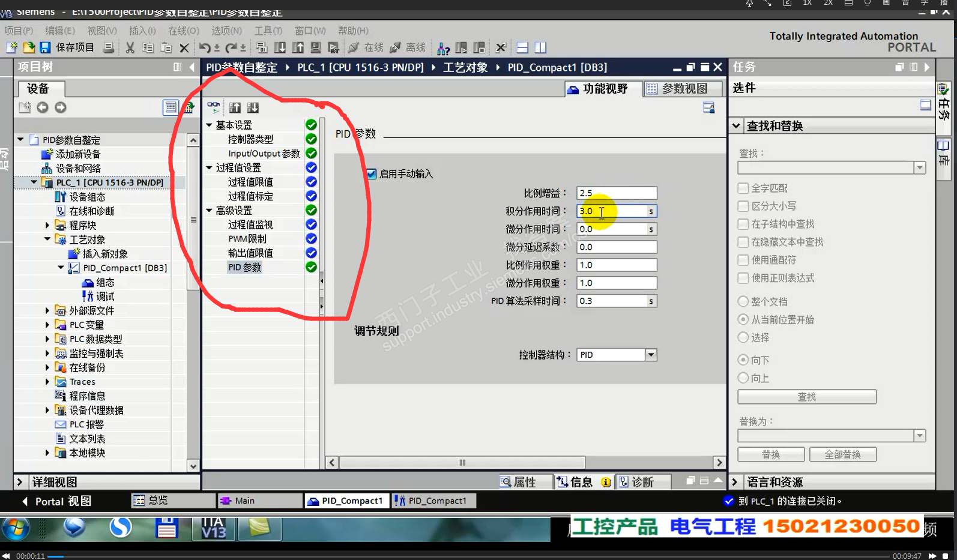Start simulation from the toolbar icon
Screen dimensions: 957x560
click(x=316, y=47)
